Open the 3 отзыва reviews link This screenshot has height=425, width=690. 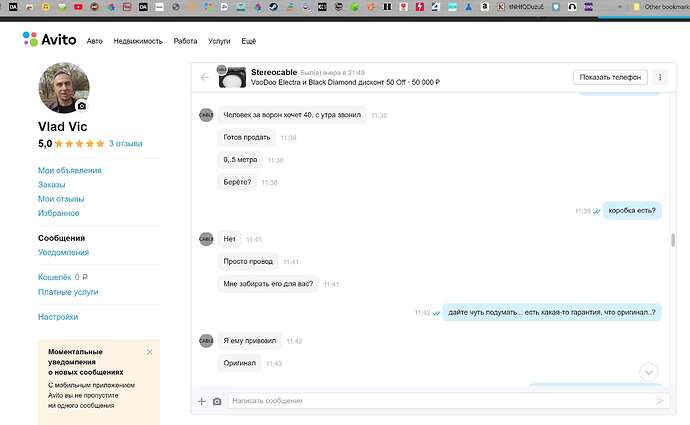tap(125, 143)
